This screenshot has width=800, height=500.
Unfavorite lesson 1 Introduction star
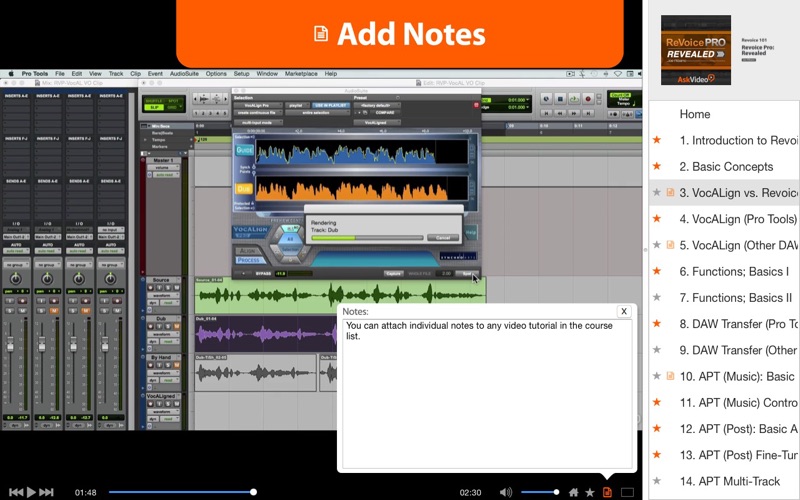657,140
